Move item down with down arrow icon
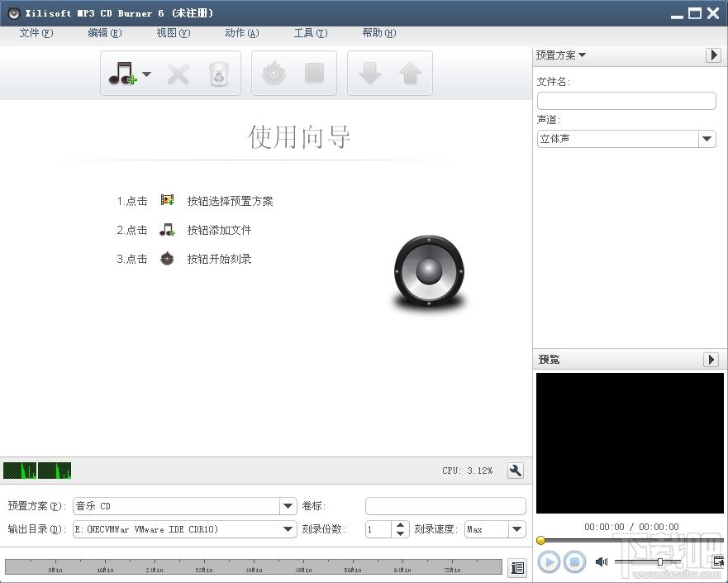Image resolution: width=728 pixels, height=583 pixels. (369, 74)
